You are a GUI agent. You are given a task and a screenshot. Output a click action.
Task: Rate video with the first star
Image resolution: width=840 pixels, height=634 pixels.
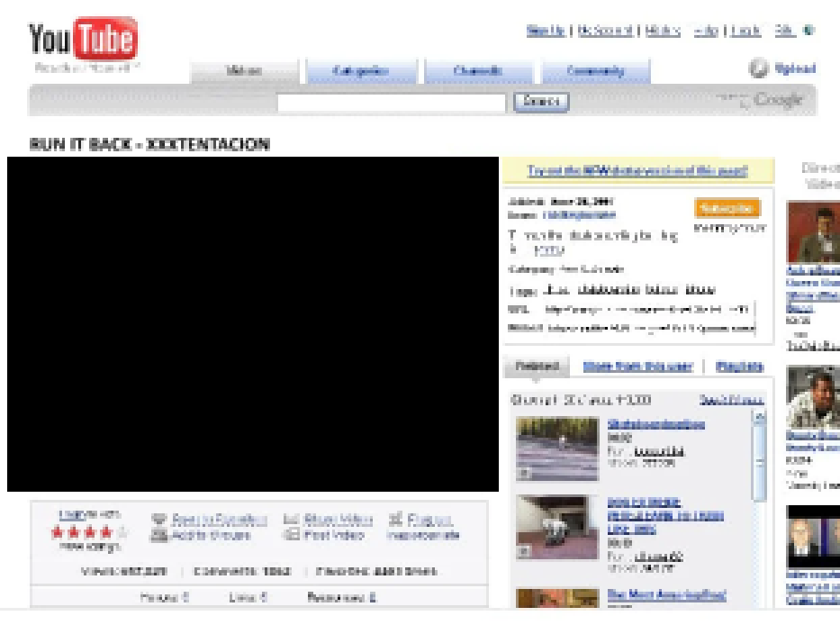(x=58, y=532)
